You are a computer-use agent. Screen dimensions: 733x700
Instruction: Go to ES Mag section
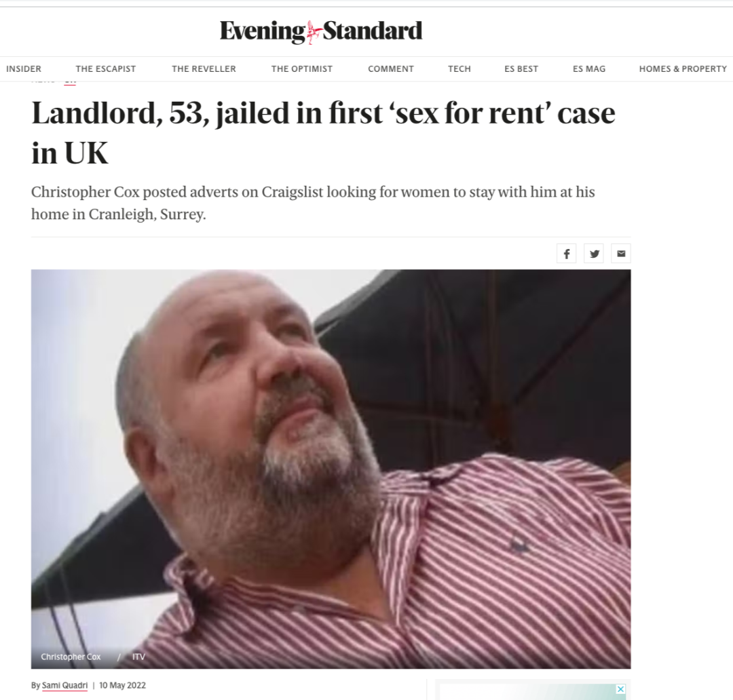589,69
